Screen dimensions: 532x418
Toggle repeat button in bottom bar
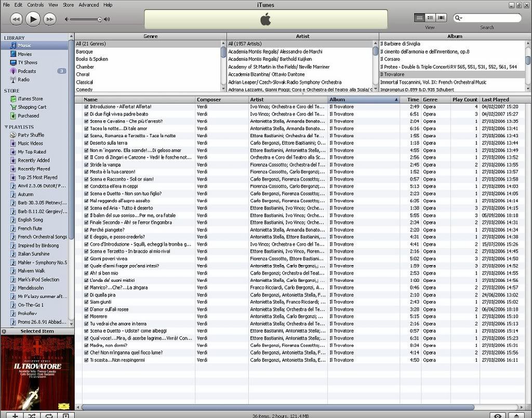pyautogui.click(x=48, y=415)
